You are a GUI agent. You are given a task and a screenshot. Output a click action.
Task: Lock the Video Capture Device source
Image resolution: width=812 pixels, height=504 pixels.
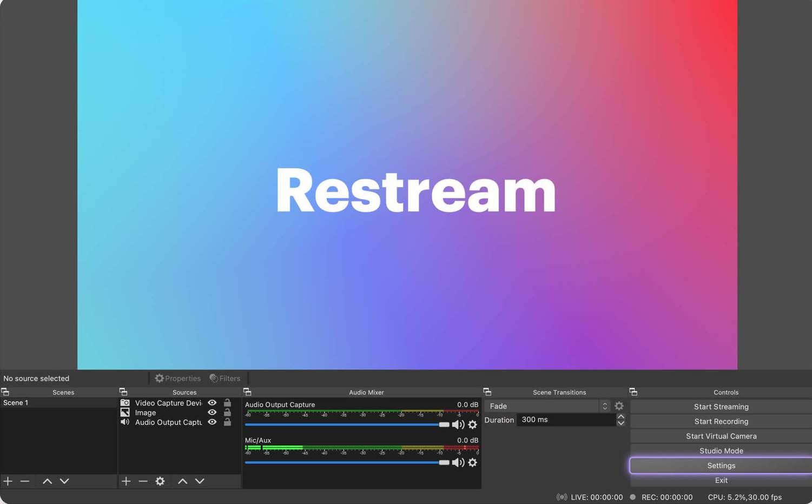coord(227,403)
